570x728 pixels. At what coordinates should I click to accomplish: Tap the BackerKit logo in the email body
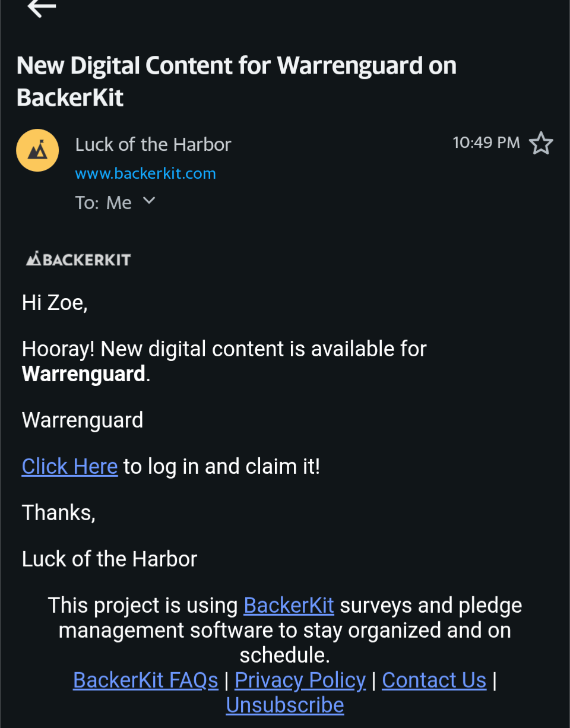[x=78, y=259]
